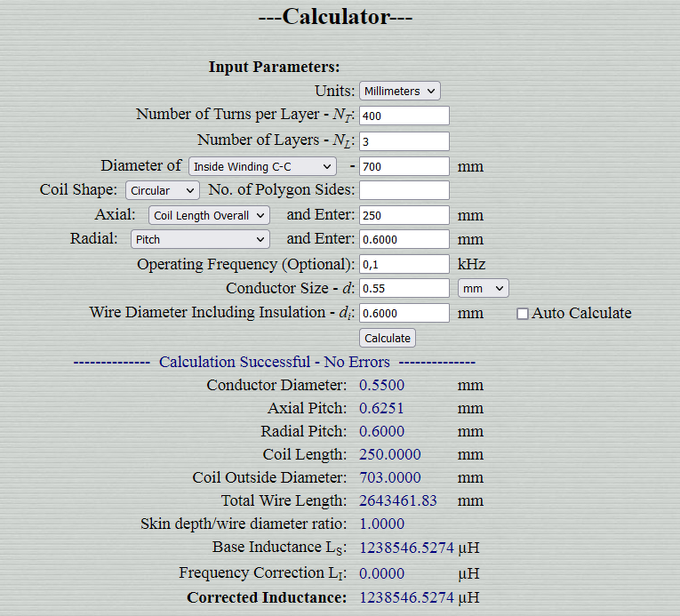Click the Conductor Size field showing 0.55
The image size is (680, 616).
pyautogui.click(x=404, y=289)
